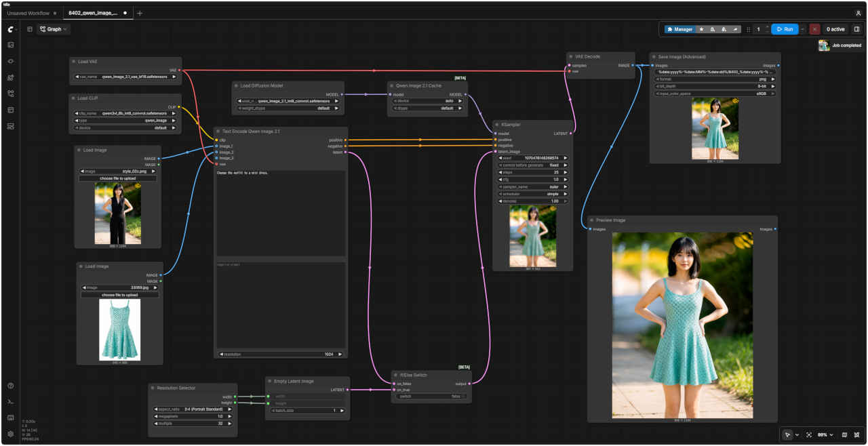Click choose file to upload for style_02u.png
Screen dimensions: 868x446
pyautogui.click(x=118, y=178)
